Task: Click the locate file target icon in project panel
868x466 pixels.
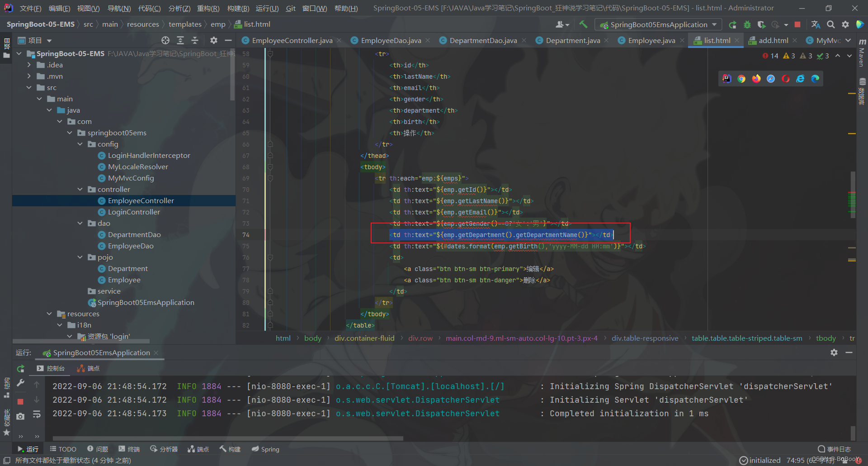Action: coord(165,40)
